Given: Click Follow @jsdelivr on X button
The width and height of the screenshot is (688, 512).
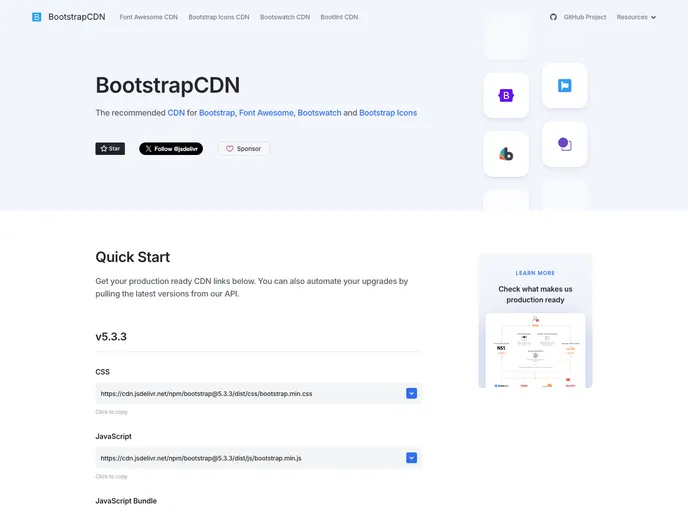Looking at the screenshot, I should click(x=171, y=149).
